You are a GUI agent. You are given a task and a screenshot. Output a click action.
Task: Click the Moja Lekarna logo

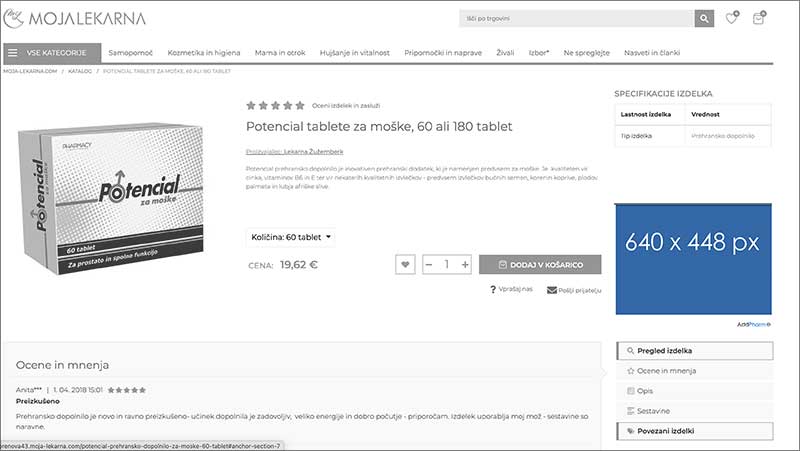point(74,18)
